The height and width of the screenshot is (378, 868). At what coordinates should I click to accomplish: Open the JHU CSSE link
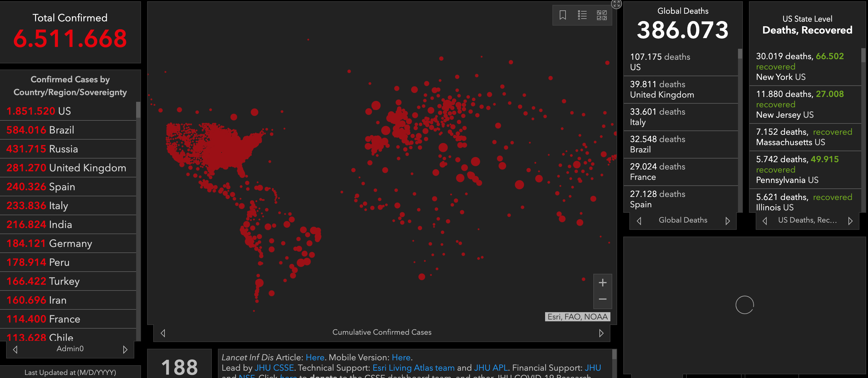[x=274, y=368]
